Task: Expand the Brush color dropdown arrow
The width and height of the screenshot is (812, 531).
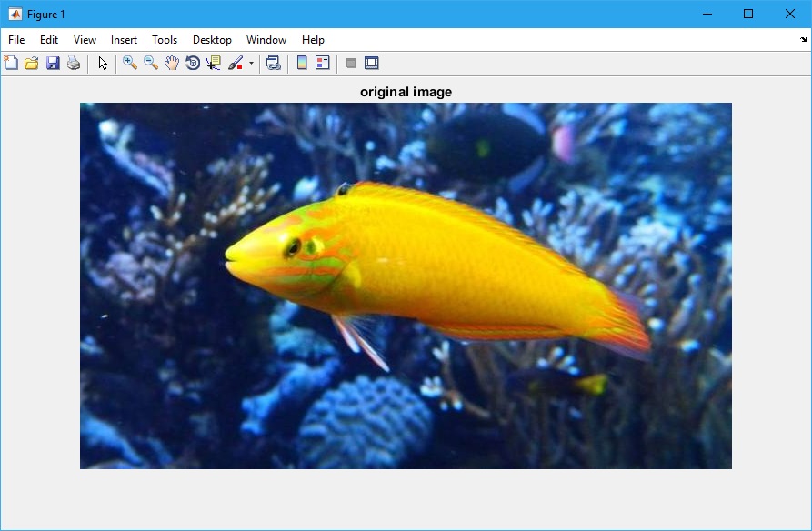Action: tap(251, 64)
